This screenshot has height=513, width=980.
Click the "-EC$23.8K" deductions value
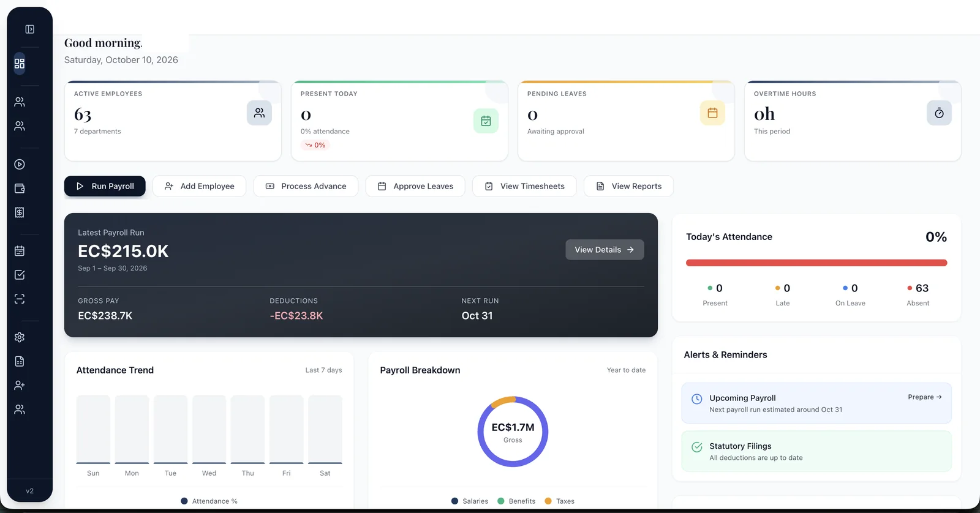pos(296,316)
